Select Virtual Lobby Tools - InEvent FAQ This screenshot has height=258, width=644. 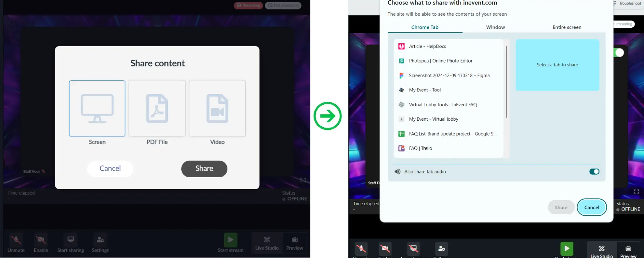pos(448,105)
